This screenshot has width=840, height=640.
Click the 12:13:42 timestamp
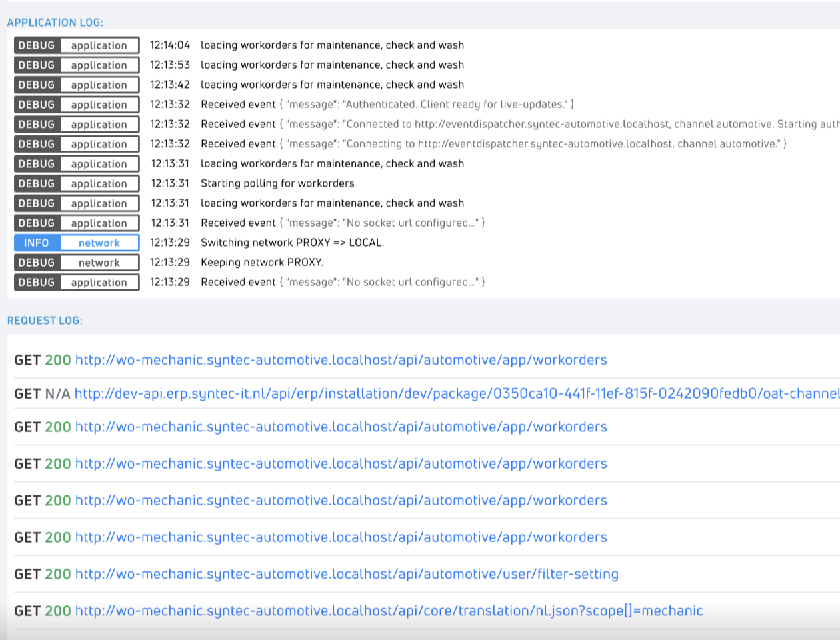coord(169,85)
